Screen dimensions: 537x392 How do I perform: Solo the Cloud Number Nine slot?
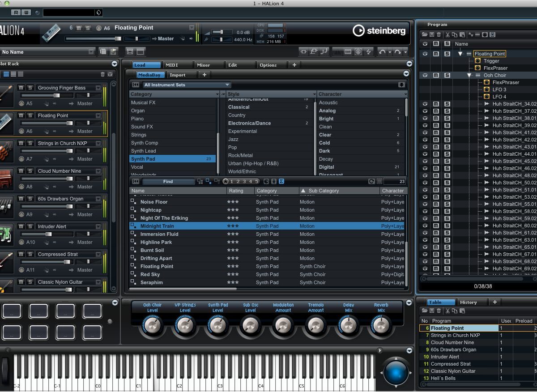tap(30, 171)
